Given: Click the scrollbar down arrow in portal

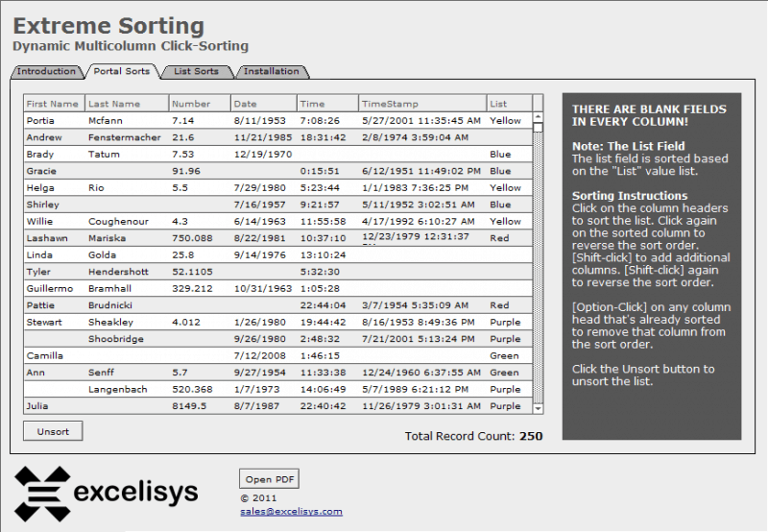Looking at the screenshot, I should pyautogui.click(x=538, y=408).
